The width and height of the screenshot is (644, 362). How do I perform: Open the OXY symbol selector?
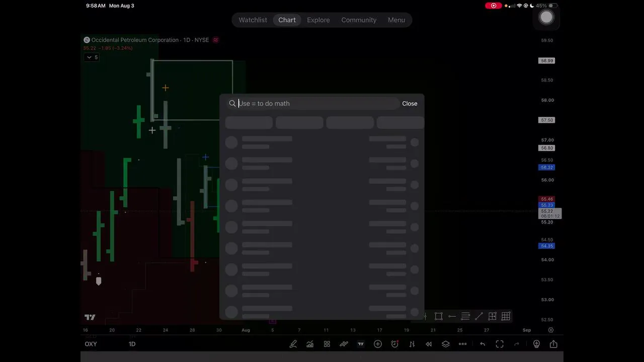pos(91,344)
